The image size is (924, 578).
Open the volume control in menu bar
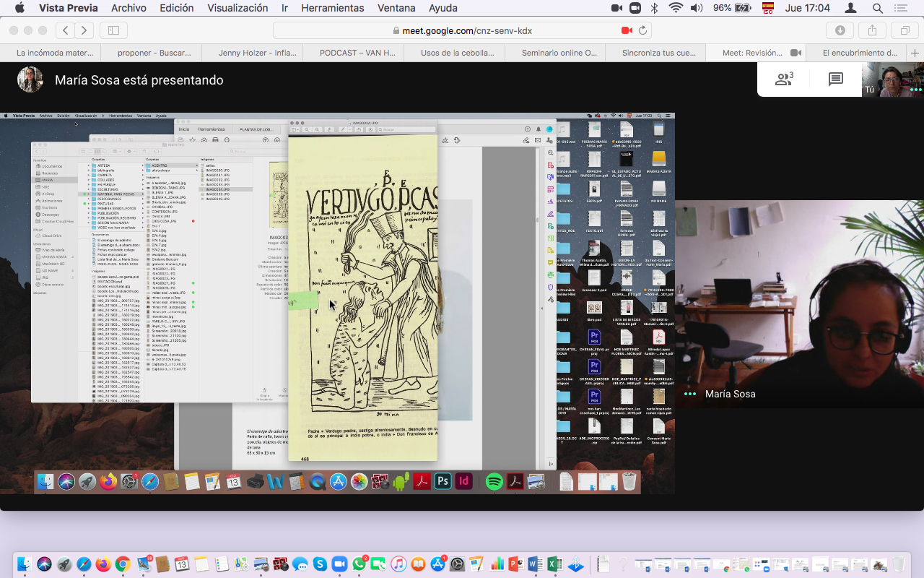point(697,8)
